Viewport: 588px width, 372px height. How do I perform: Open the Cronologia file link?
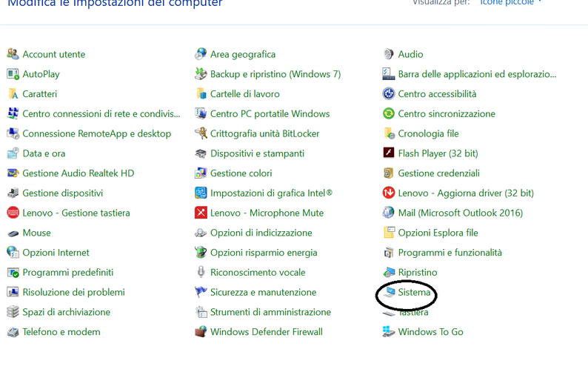point(428,133)
